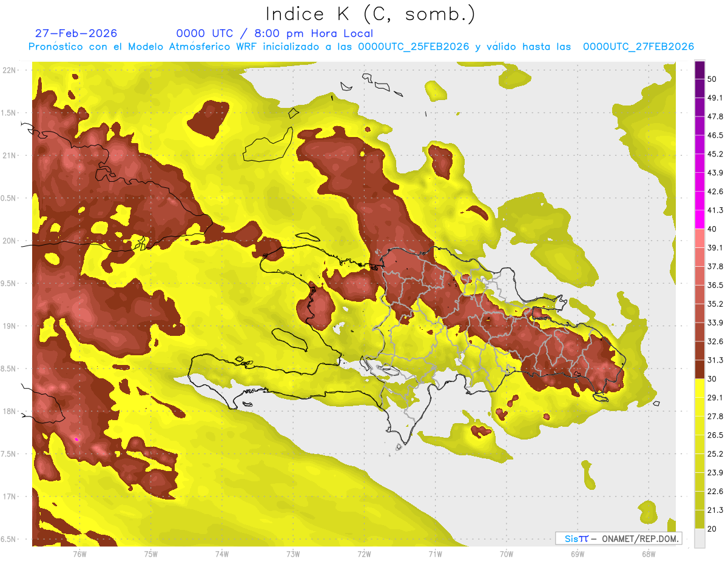Click the '45.2' legend value
This screenshot has width=728, height=562.
(x=715, y=154)
